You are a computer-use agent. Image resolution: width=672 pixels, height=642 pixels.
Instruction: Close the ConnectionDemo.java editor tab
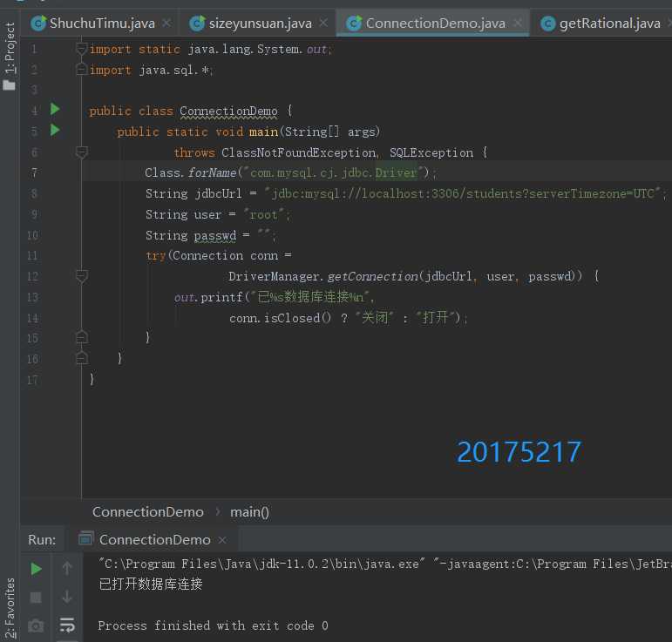(x=518, y=23)
